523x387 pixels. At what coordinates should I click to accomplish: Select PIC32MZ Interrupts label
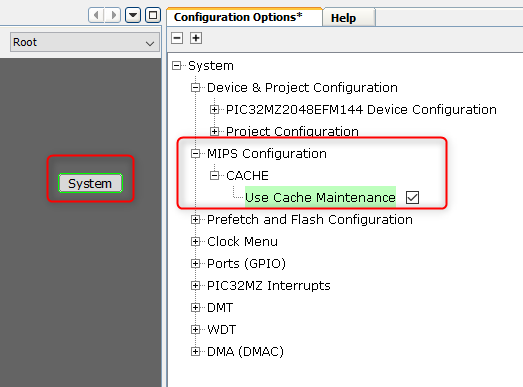269,286
